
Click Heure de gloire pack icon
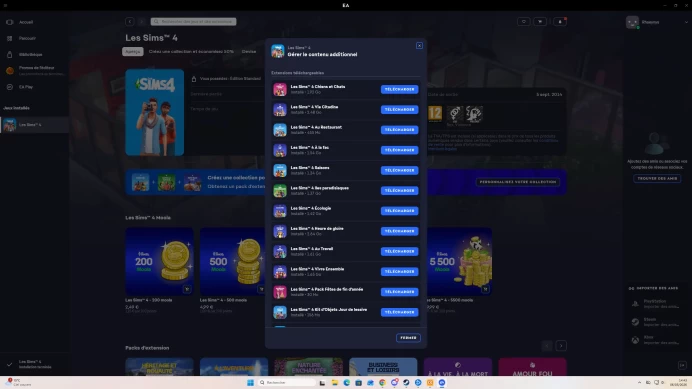(x=280, y=231)
